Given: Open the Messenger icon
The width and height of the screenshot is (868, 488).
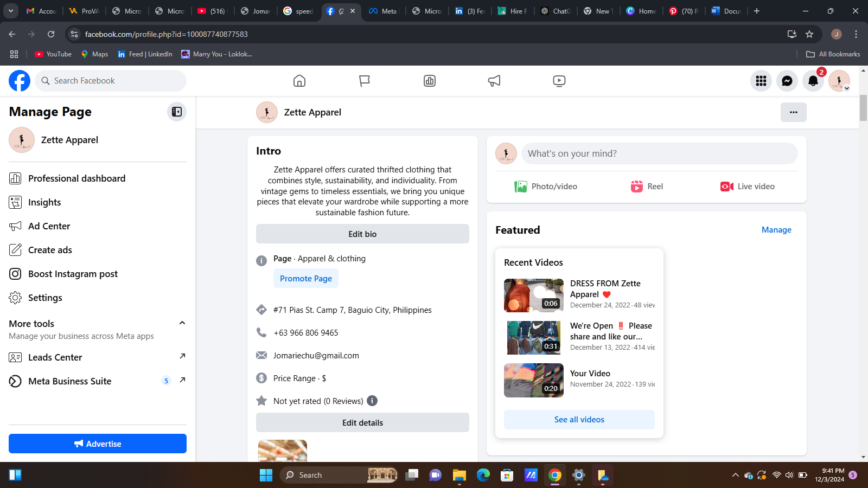Looking at the screenshot, I should click(x=787, y=81).
